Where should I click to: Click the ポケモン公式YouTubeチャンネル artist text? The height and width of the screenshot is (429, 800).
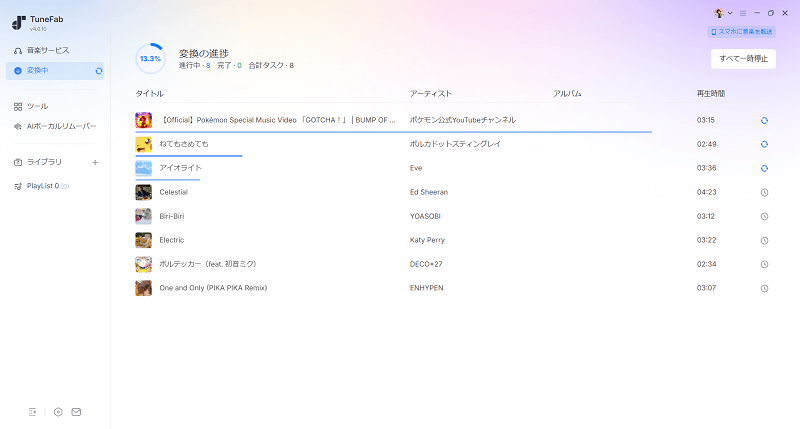tap(463, 120)
